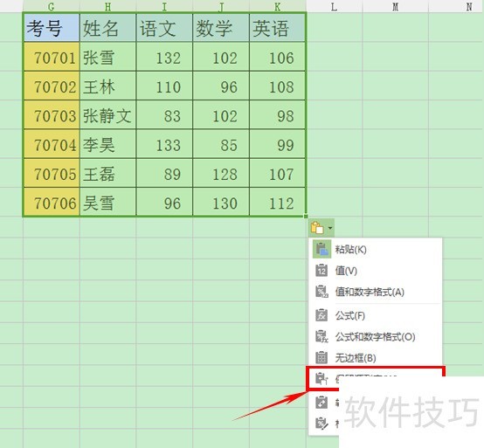This screenshot has width=484, height=448.
Task: Select 李昊's 数学 score 85
Action: 221,144
